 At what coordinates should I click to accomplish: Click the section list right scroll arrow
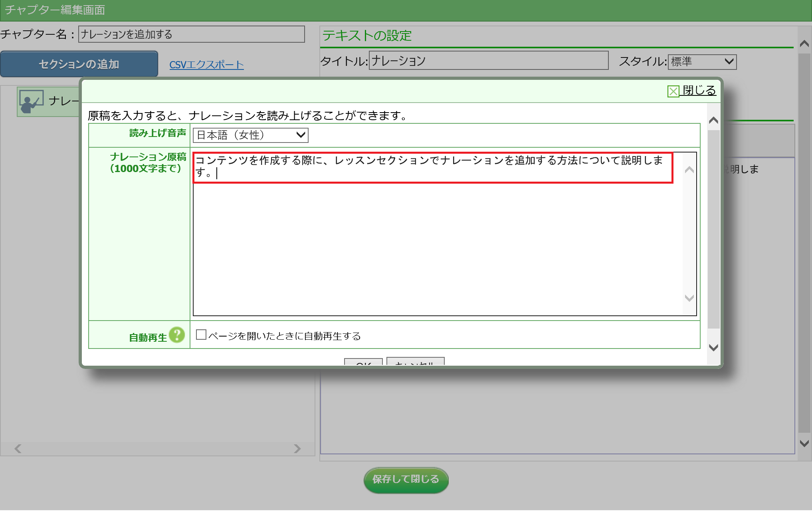pos(297,449)
